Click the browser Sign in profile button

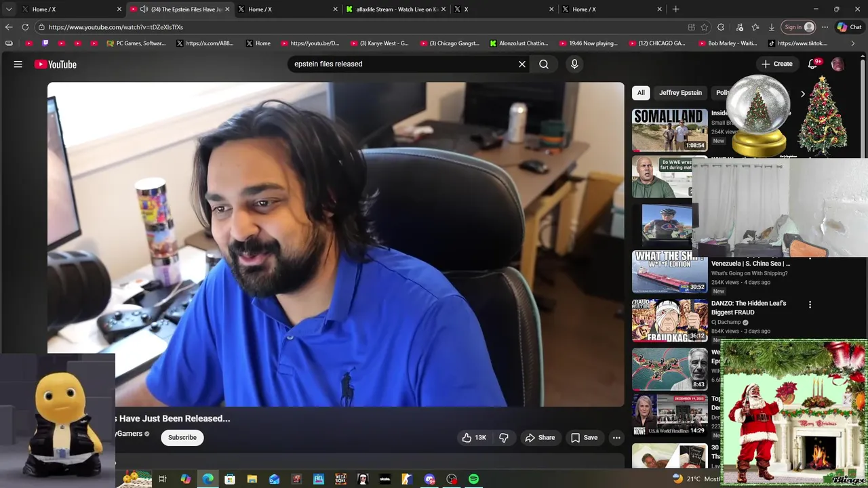800,27
